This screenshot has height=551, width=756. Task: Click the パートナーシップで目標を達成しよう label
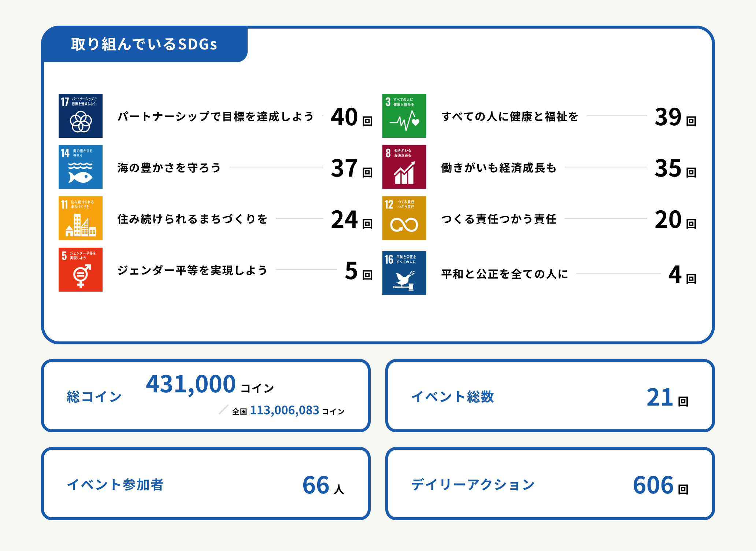point(215,117)
